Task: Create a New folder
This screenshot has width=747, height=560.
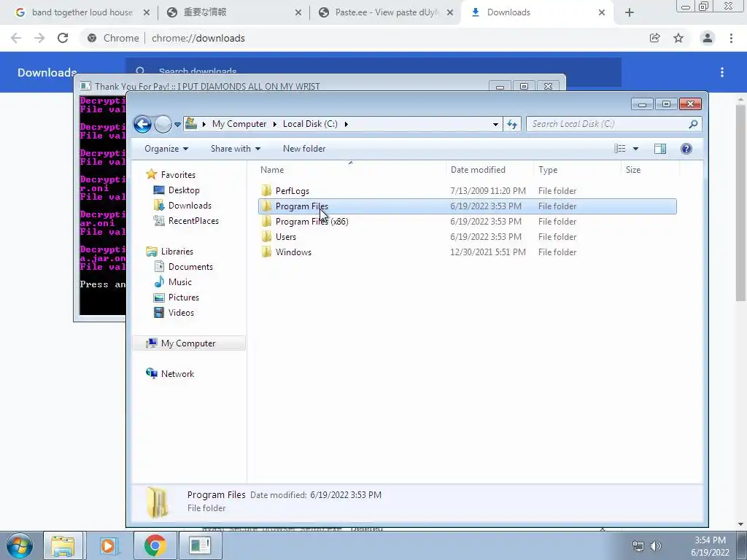Action: point(304,149)
